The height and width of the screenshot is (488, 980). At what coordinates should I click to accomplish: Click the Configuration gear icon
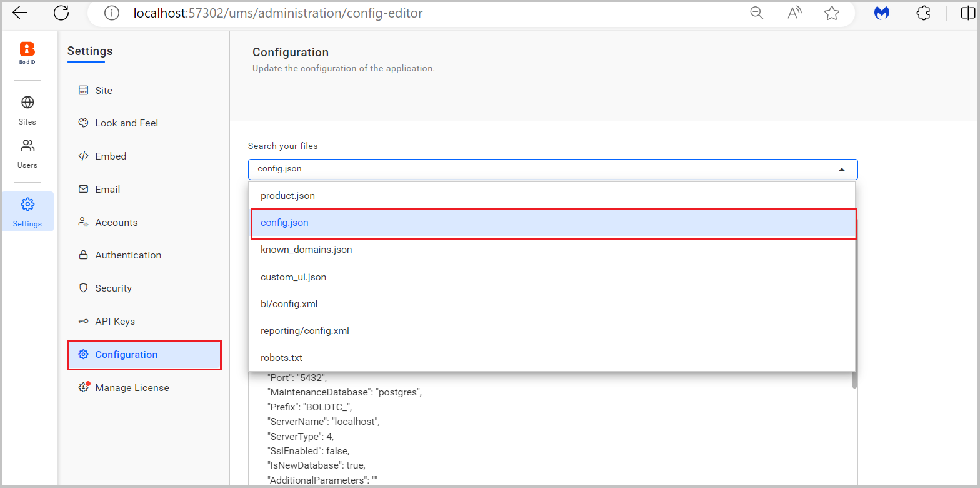(83, 354)
